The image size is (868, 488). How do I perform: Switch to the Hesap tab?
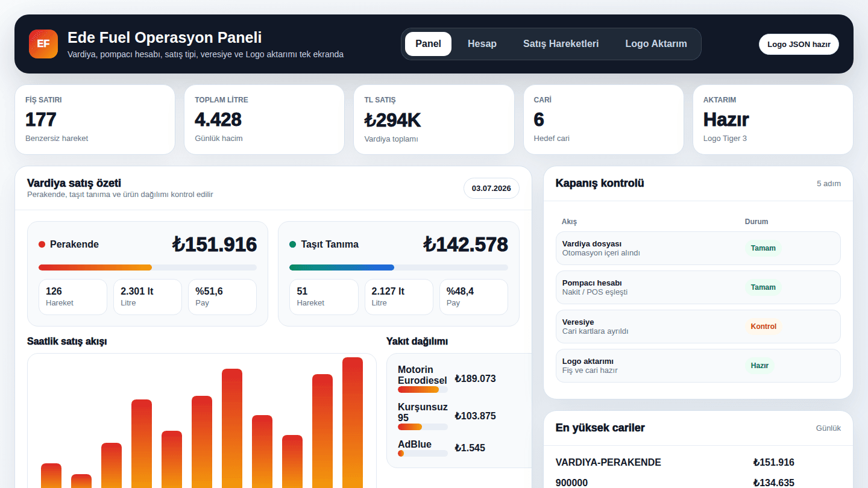click(x=482, y=44)
